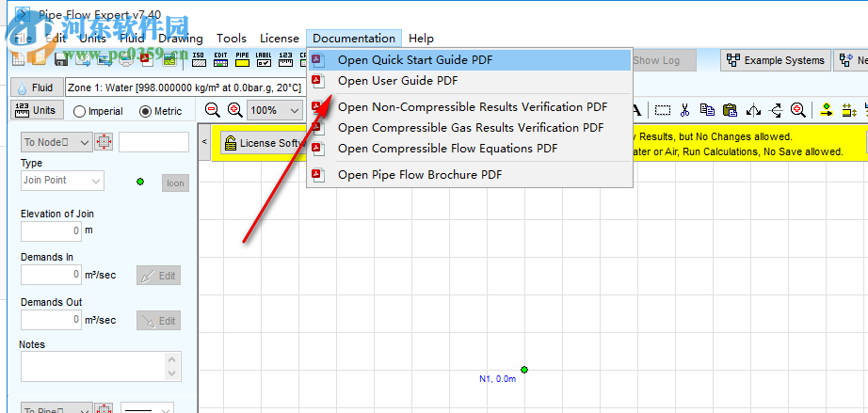Open the Units menu
868x413 pixels.
[x=92, y=39]
